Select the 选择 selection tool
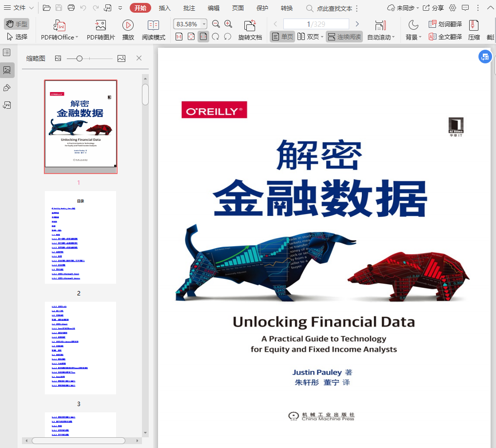The image size is (496, 448). coord(17,37)
